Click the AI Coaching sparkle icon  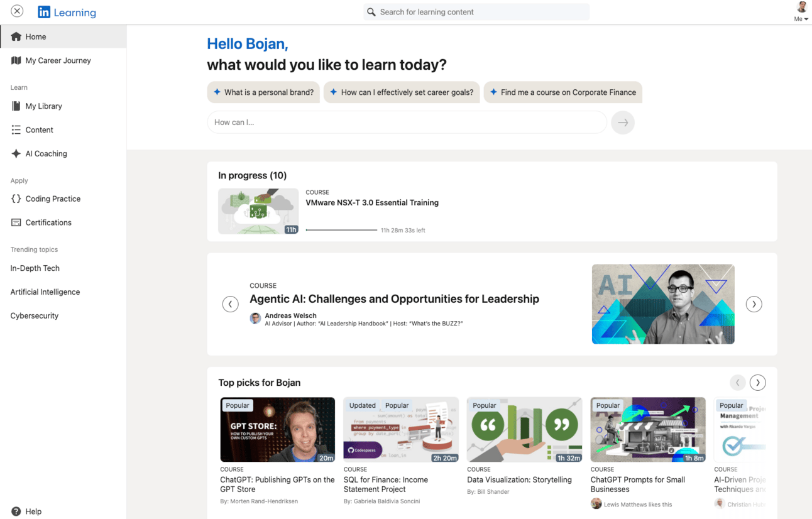[x=16, y=154]
